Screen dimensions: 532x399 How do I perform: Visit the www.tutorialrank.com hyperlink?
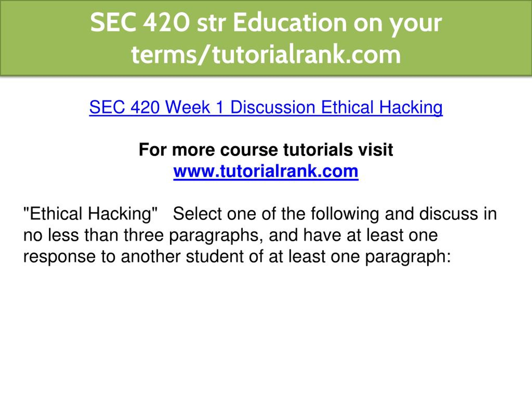coord(266,171)
